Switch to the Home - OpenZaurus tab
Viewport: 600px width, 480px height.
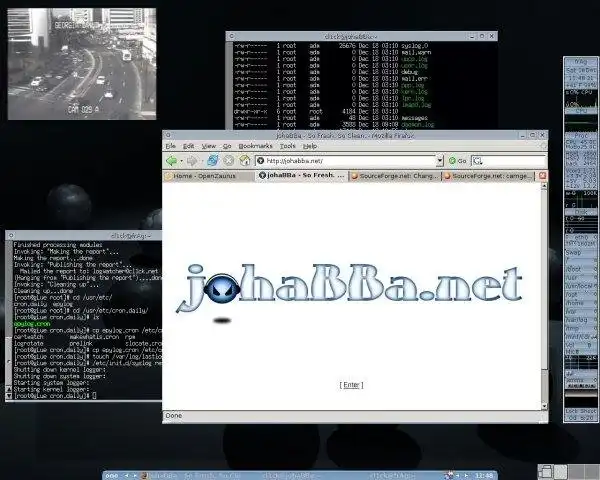209,176
